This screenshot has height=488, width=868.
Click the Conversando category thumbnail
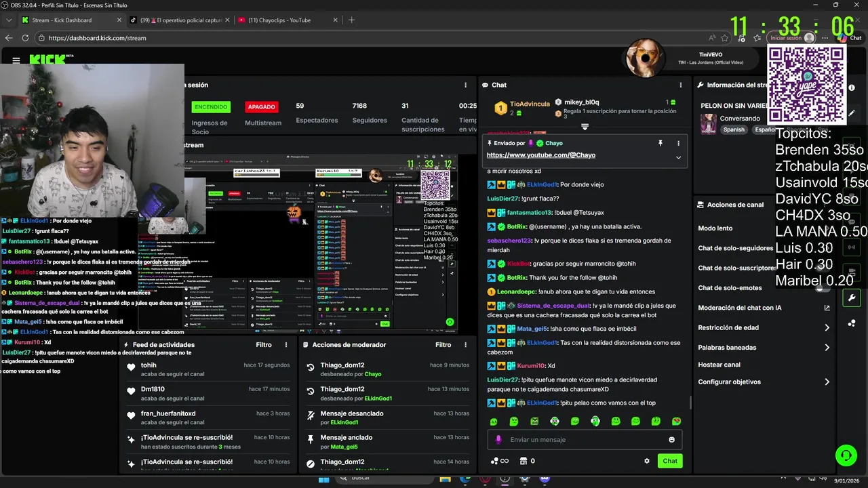[x=709, y=123]
